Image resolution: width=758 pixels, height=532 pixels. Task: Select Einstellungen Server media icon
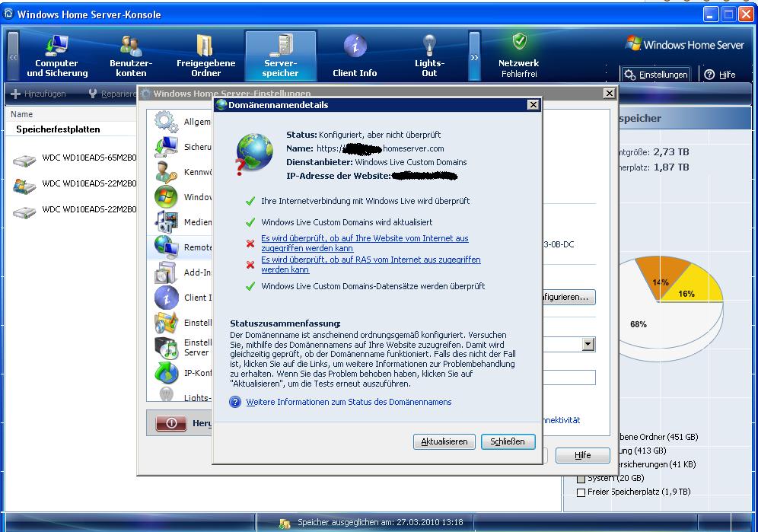[167, 348]
